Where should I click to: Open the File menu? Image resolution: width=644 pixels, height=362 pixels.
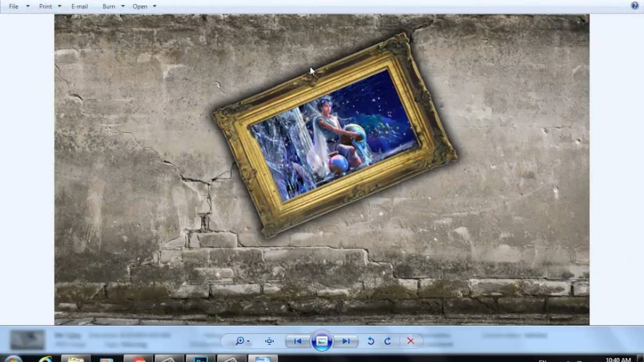(x=14, y=7)
